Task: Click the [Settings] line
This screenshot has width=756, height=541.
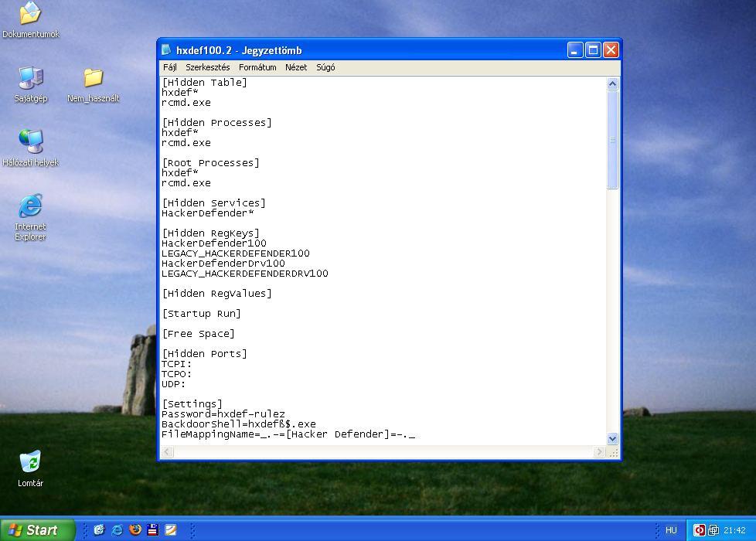Action: pyautogui.click(x=192, y=404)
